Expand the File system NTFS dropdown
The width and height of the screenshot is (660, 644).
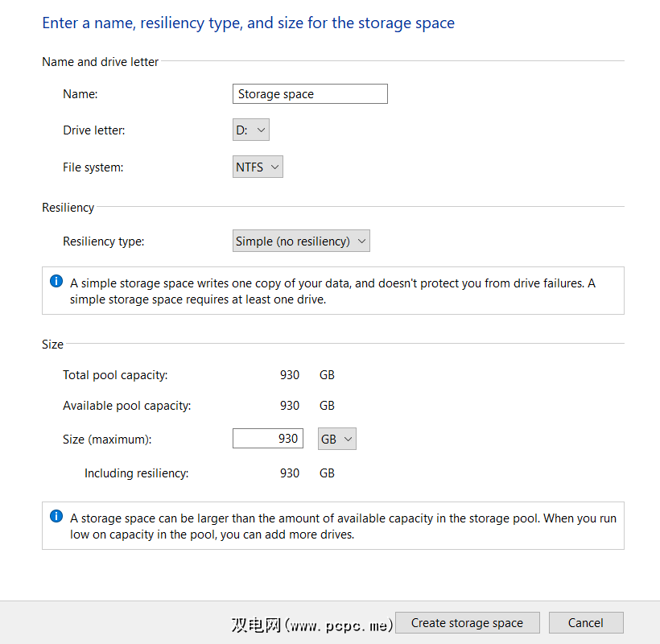[258, 167]
